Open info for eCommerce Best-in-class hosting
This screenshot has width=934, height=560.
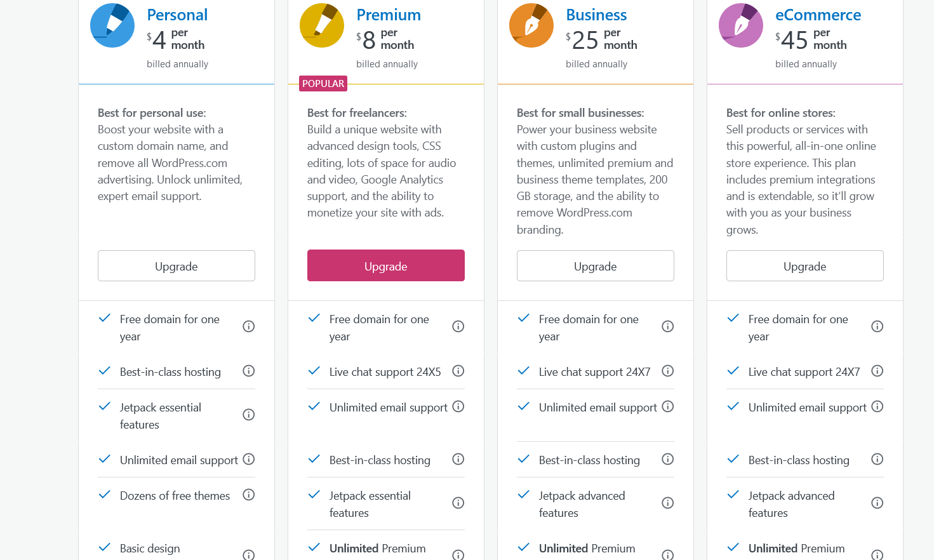[877, 459]
